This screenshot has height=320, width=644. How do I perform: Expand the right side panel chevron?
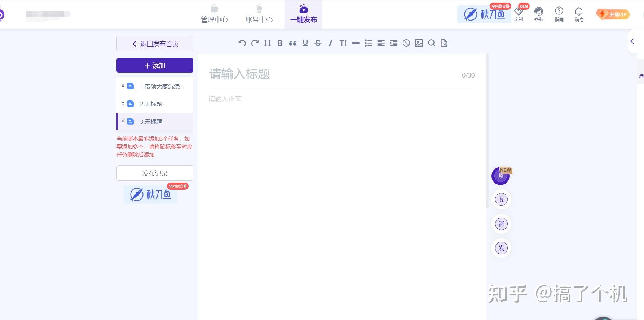point(632,41)
